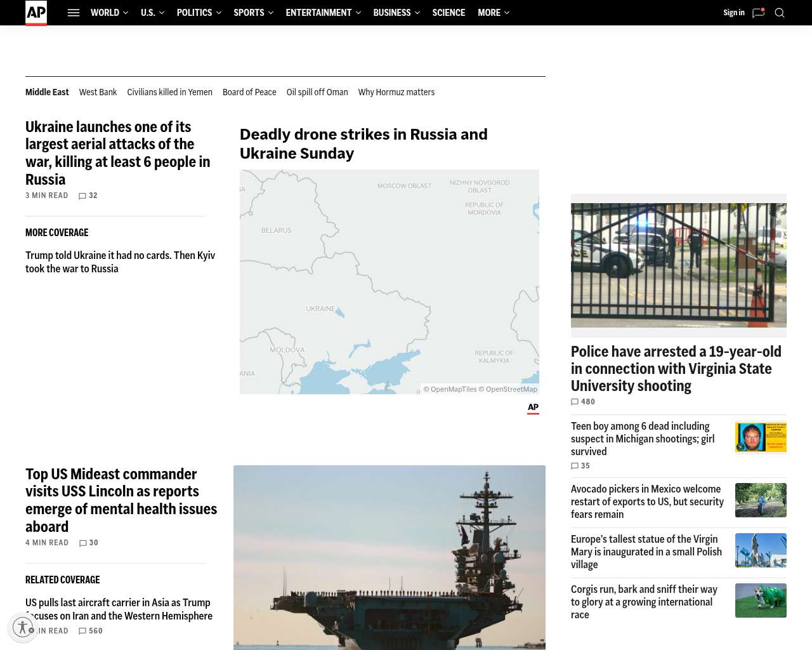
Task: Select the Board of Peace topic
Action: pos(249,92)
